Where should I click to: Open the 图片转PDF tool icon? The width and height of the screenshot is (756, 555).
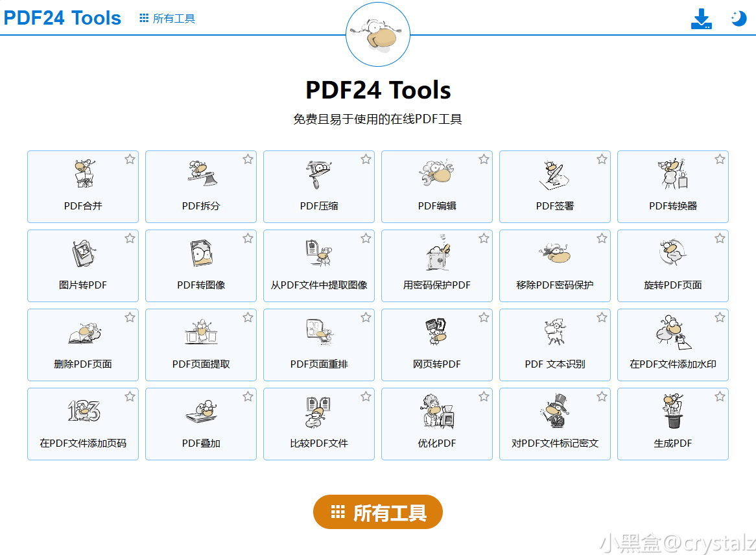[84, 253]
